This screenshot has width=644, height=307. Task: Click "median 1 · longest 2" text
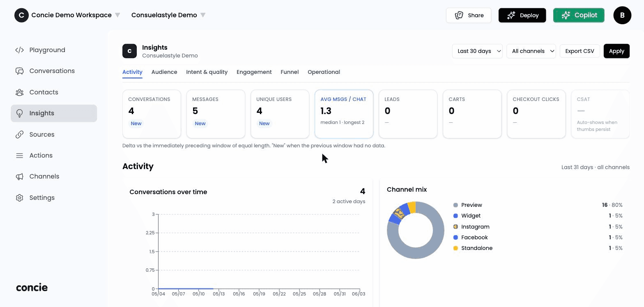pyautogui.click(x=342, y=122)
